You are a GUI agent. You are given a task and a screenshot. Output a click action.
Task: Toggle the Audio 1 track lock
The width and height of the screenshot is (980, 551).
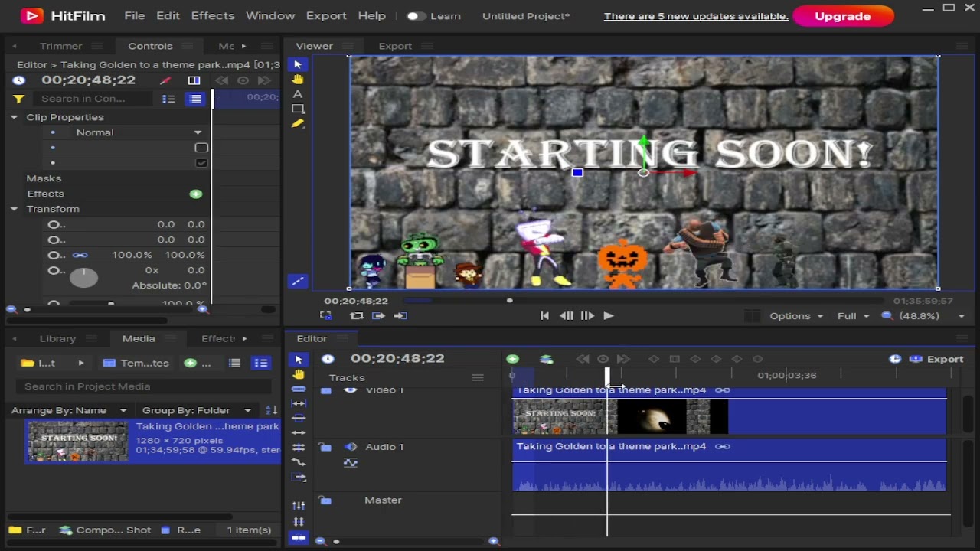(x=325, y=447)
